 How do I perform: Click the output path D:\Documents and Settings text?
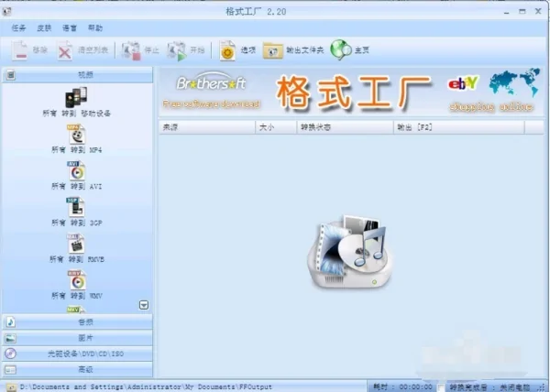[x=146, y=387]
